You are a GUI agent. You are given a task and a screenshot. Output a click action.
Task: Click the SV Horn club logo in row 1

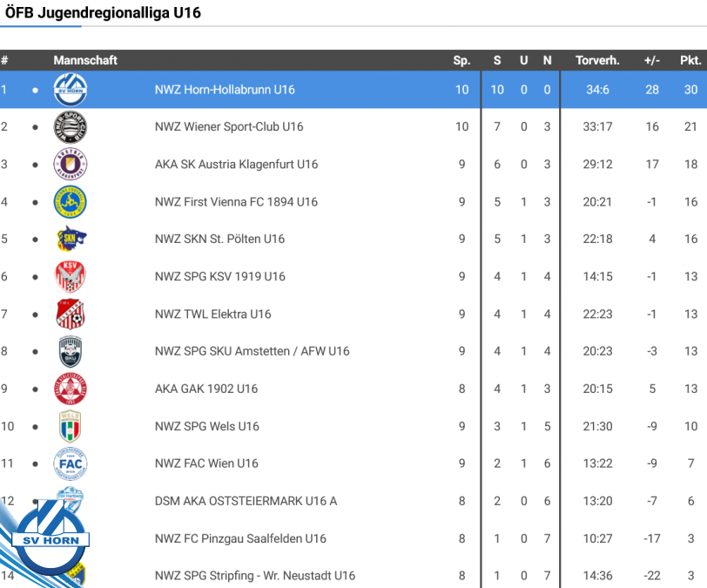(70, 90)
